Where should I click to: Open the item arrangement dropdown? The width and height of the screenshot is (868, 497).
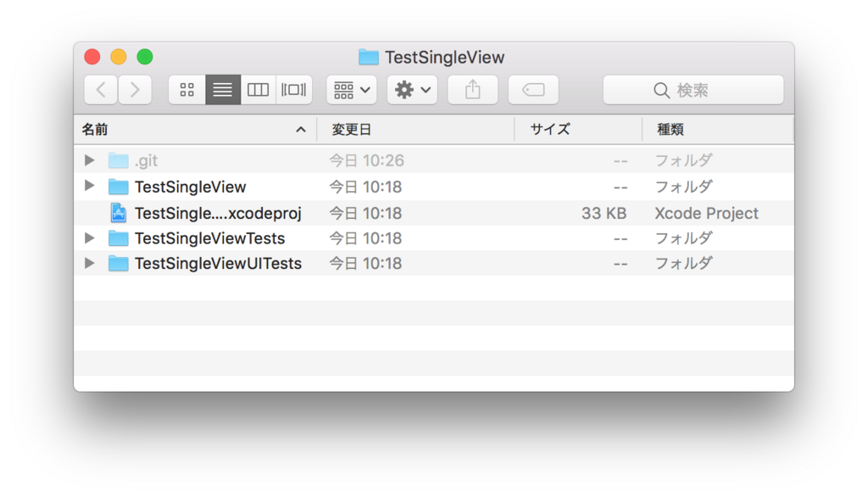352,90
